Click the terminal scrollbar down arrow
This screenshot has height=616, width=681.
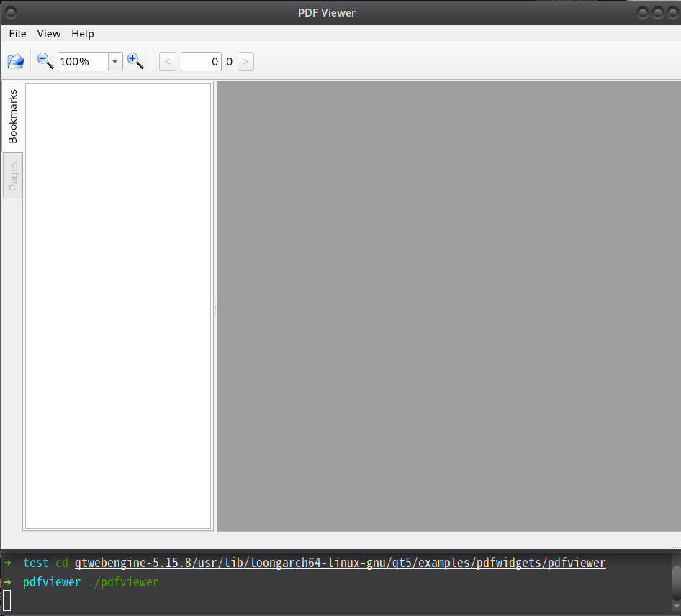[676, 607]
